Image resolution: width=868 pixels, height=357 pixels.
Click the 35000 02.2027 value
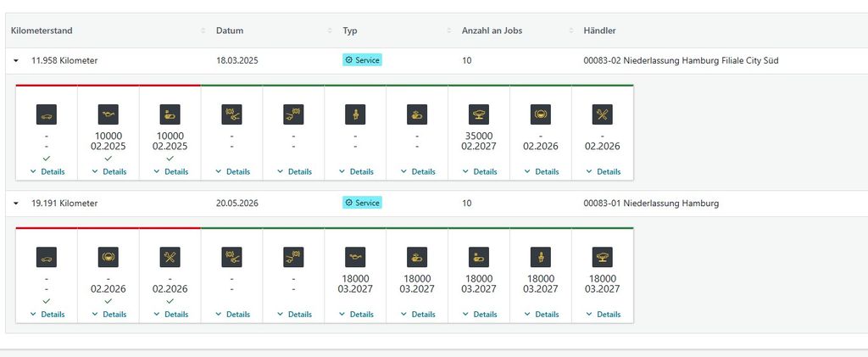tap(479, 141)
